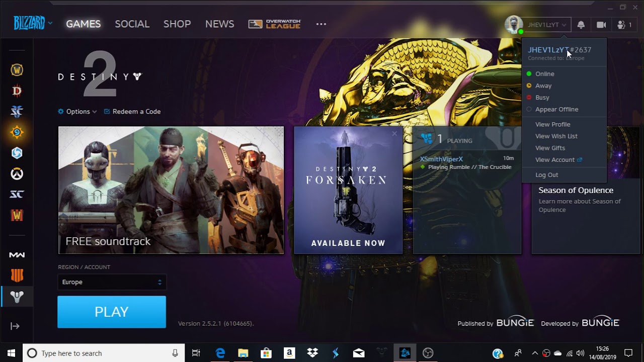Close the Forsaken advertisement card
Image resolution: width=644 pixels, height=362 pixels.
pos(394,134)
